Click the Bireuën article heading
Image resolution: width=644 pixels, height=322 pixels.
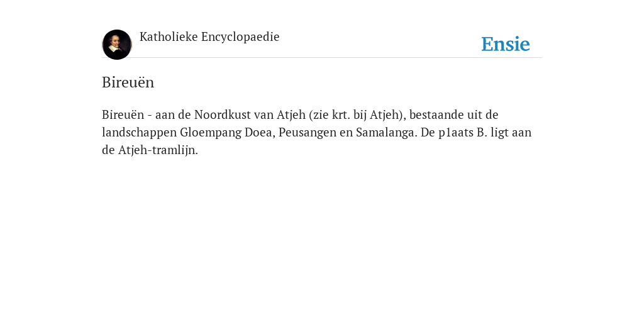click(128, 82)
